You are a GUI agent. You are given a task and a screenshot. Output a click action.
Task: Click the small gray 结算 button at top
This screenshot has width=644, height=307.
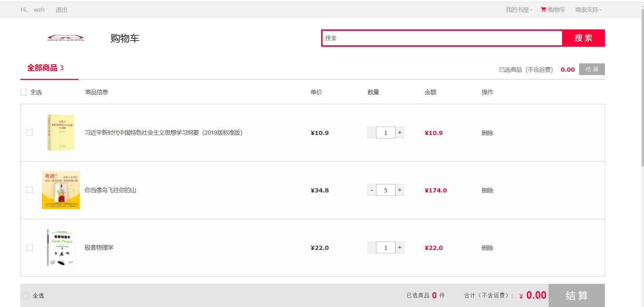click(592, 69)
